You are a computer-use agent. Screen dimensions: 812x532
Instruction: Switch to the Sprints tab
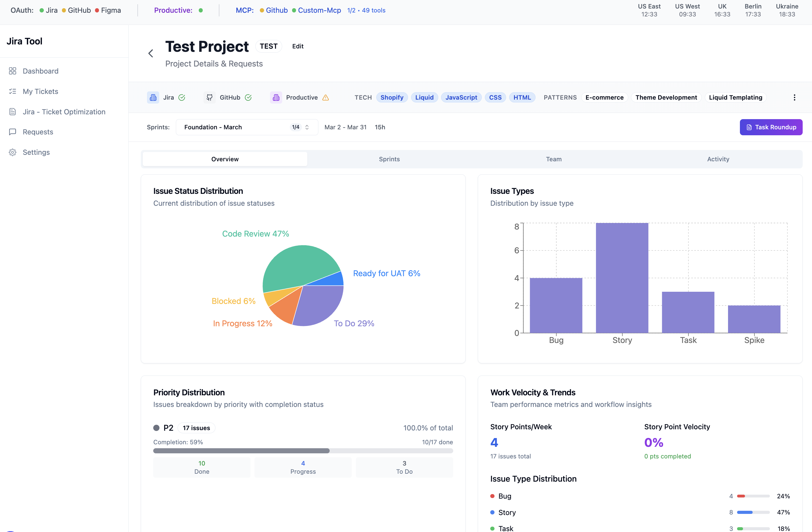[x=389, y=159]
